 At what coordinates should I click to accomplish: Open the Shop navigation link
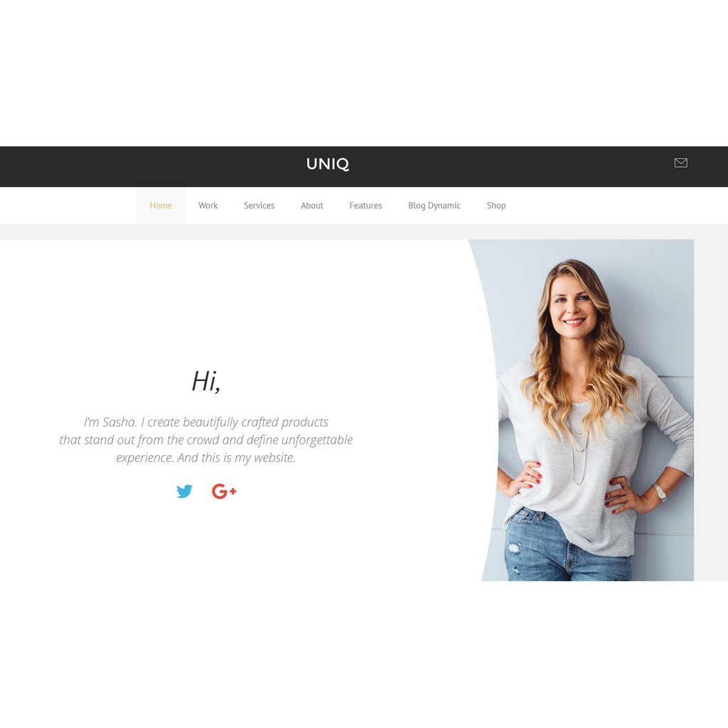click(x=496, y=205)
